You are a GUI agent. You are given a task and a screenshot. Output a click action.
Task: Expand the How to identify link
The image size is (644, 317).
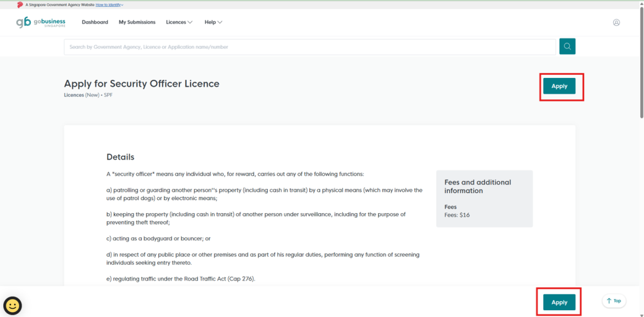coord(109,5)
